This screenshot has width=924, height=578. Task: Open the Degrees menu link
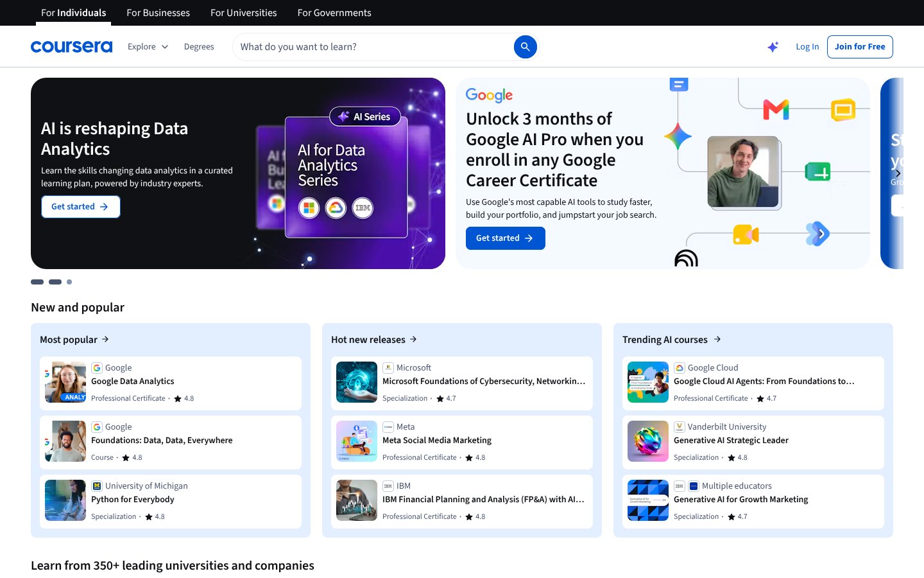[199, 47]
